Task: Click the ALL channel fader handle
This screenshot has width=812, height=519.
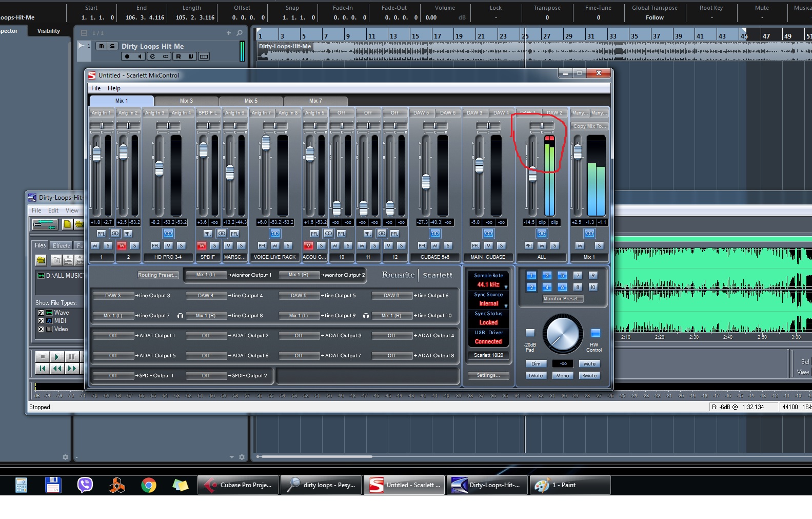Action: click(x=532, y=175)
